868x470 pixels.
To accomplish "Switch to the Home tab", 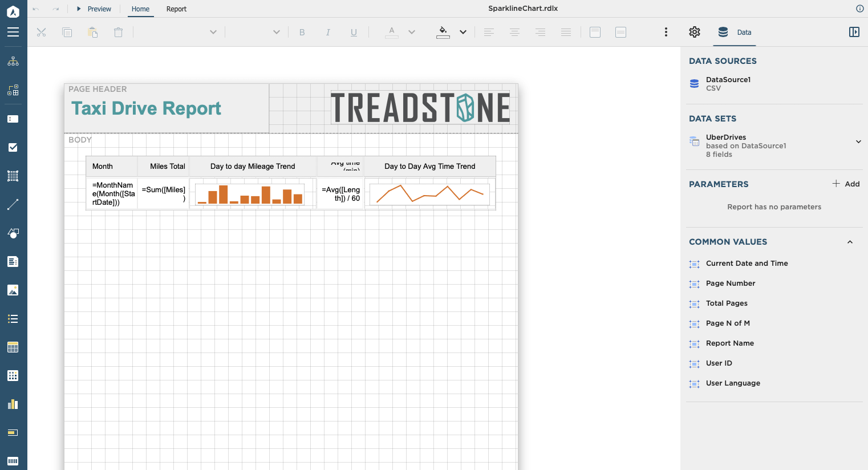I will (x=140, y=9).
